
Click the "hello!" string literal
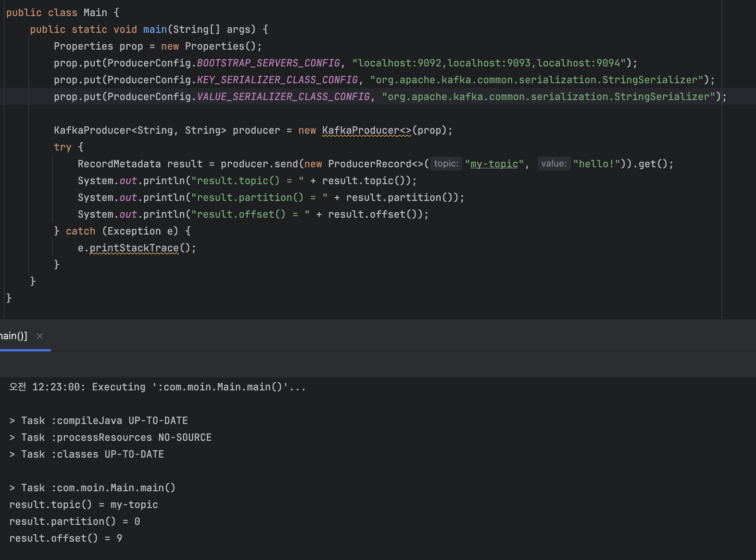(596, 164)
